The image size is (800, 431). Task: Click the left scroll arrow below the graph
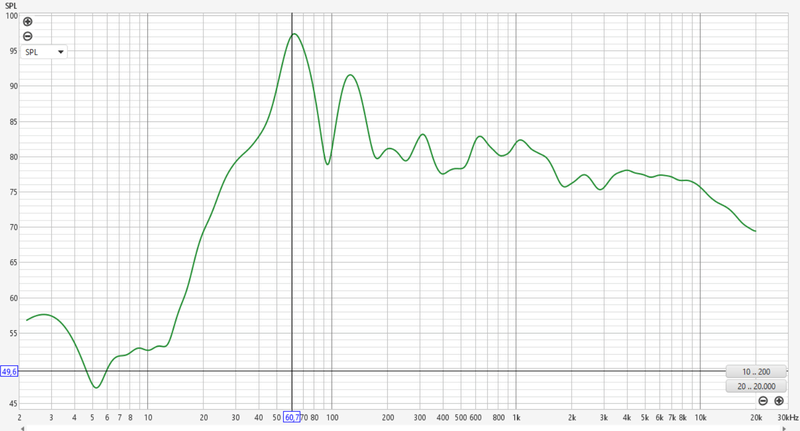(22, 428)
